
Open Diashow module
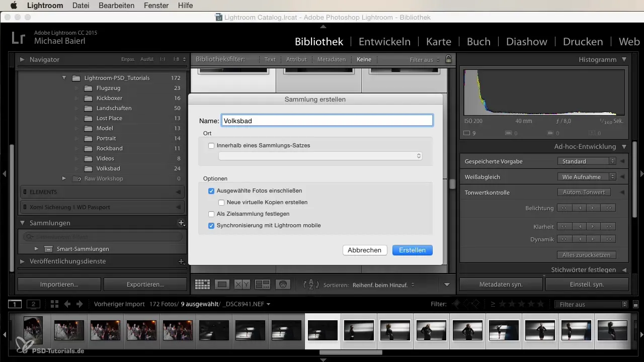527,42
